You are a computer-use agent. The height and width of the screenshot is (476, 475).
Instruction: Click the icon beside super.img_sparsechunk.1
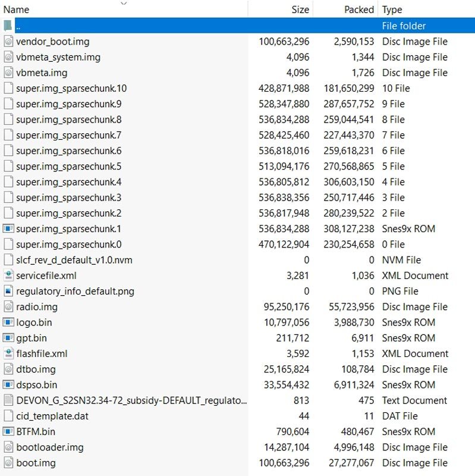coord(8,228)
